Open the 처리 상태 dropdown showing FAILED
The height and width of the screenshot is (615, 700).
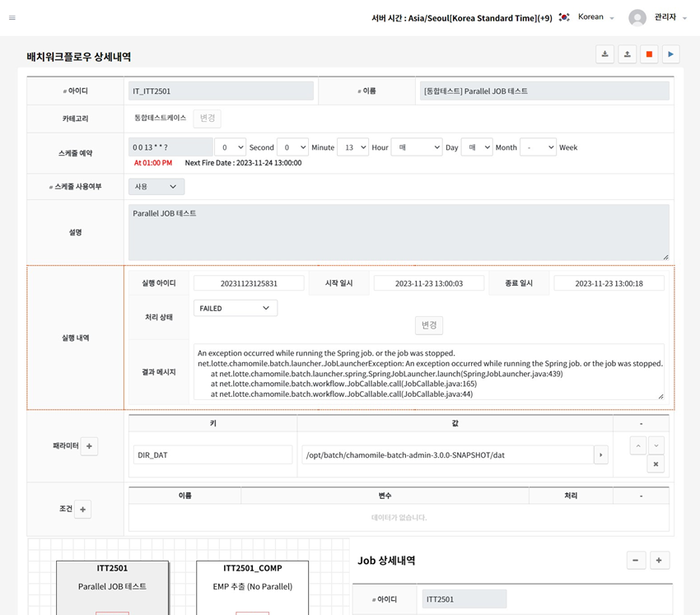click(236, 309)
